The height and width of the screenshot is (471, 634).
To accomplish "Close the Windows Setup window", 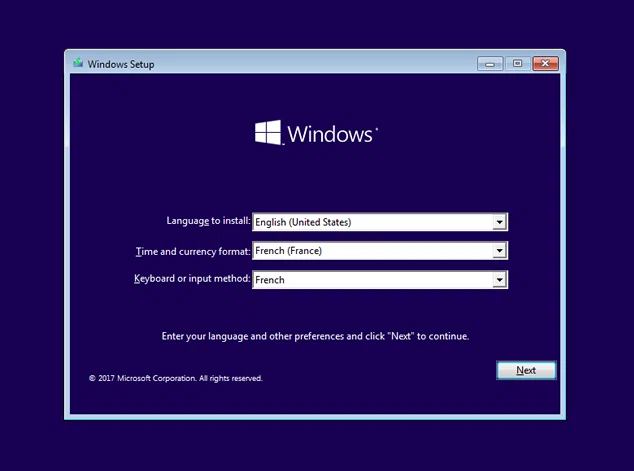I will (545, 63).
